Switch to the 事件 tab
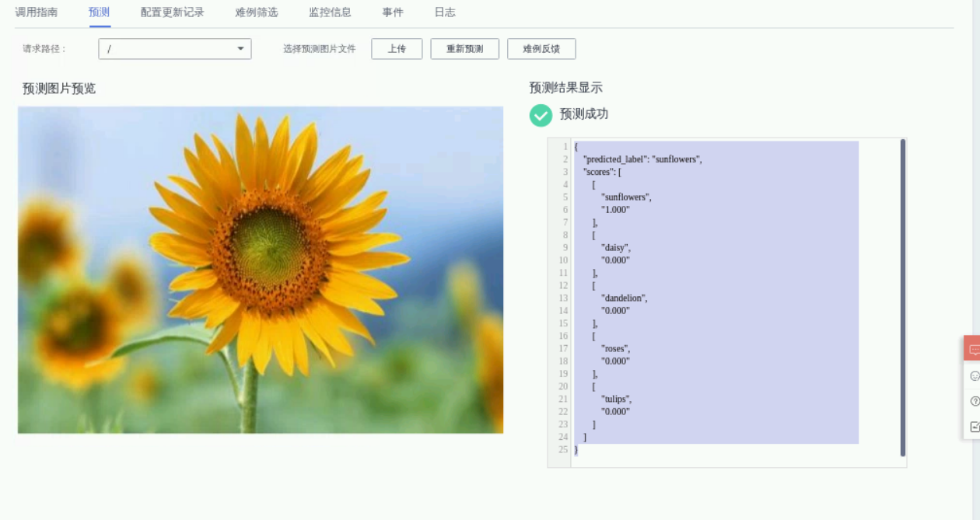Screen dimensions: 980x520 (x=393, y=12)
